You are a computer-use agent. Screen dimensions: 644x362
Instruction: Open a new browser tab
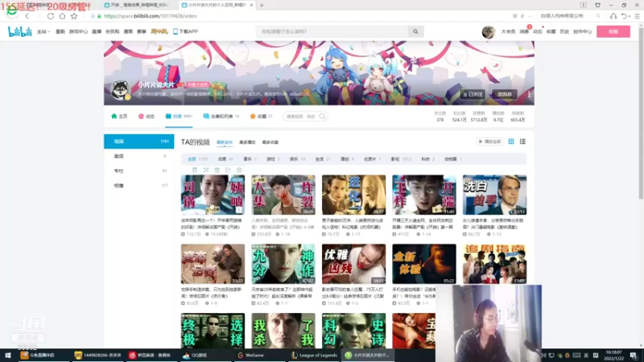click(262, 6)
